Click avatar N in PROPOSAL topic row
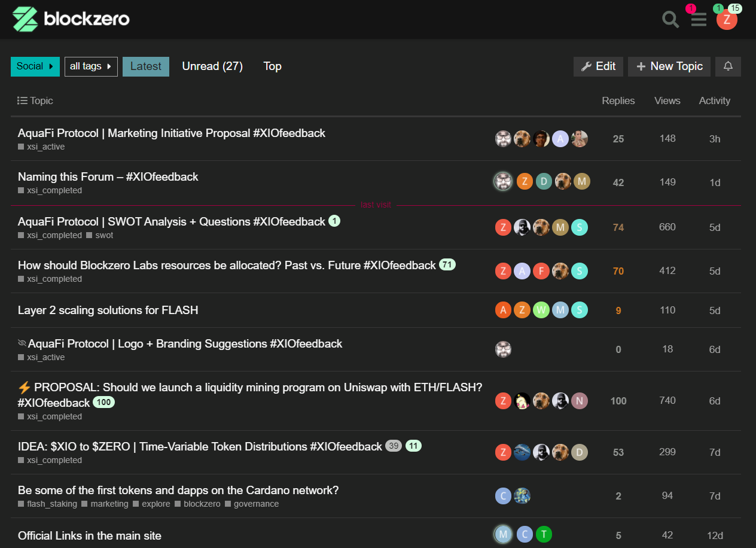Image resolution: width=756 pixels, height=548 pixels. pos(580,401)
